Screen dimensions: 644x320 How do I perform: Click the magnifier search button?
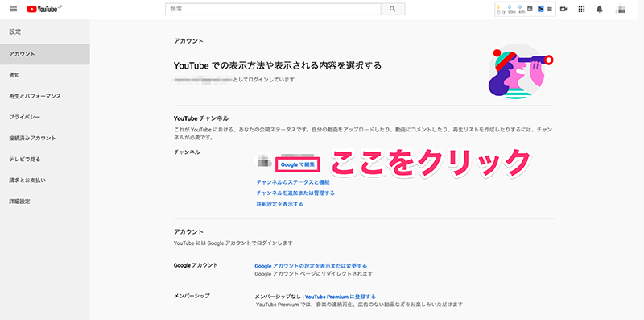click(393, 9)
